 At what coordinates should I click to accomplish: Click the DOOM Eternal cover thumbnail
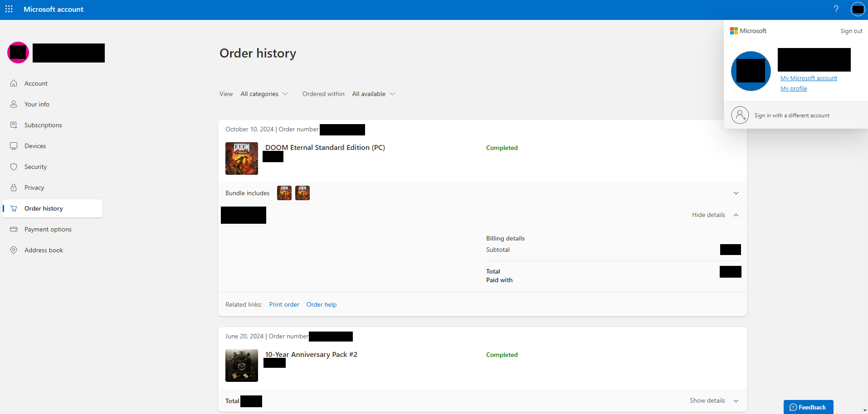(x=242, y=159)
